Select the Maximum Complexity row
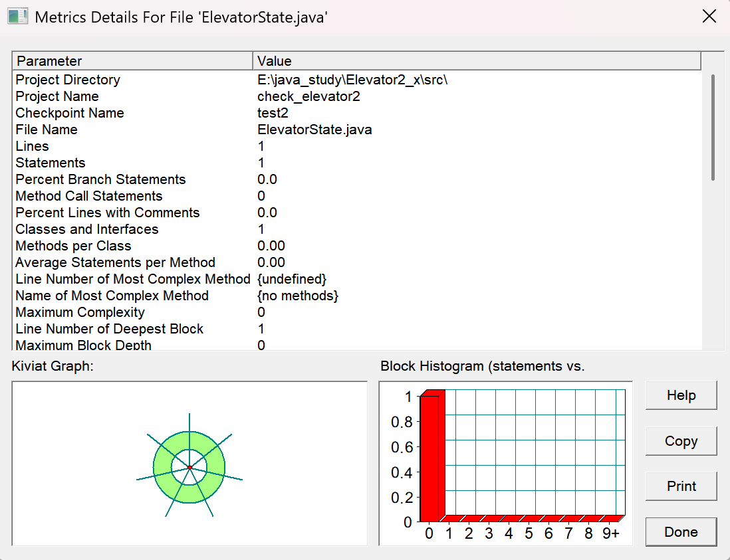The width and height of the screenshot is (730, 560). (x=358, y=312)
